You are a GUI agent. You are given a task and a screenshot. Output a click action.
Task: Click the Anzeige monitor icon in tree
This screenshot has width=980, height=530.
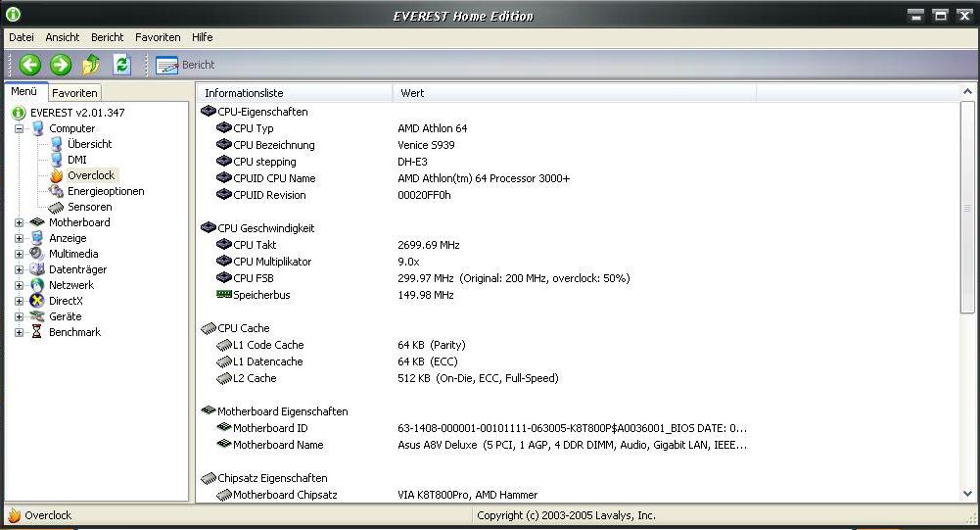(x=37, y=238)
